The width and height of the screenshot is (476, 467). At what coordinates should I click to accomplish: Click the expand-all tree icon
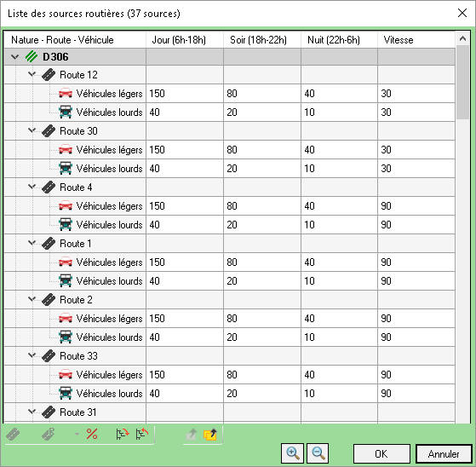click(x=123, y=434)
